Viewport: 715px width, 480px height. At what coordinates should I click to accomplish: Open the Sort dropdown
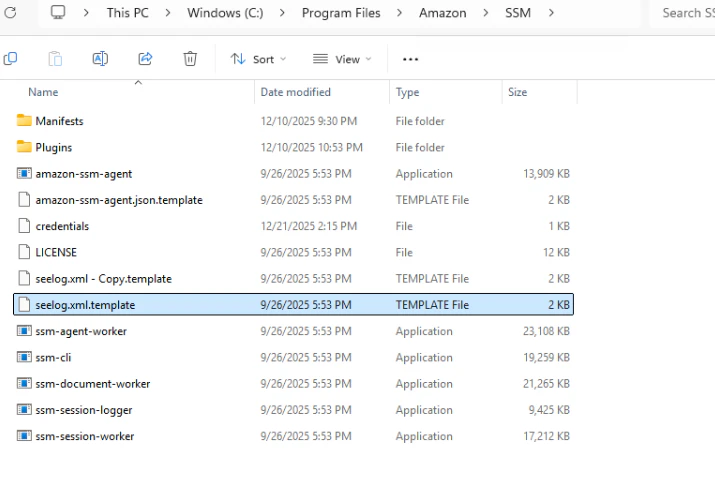(259, 59)
